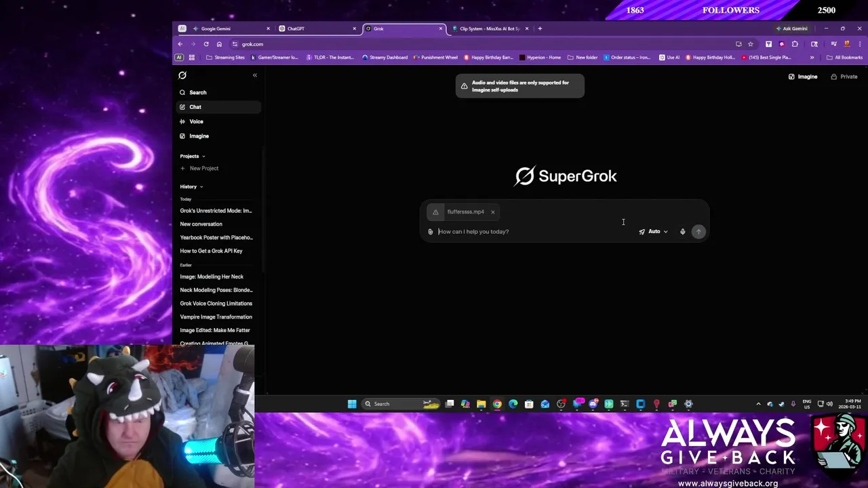Screen dimensions: 868x488
Task: Open File Explorer from the taskbar
Action: tap(481, 405)
